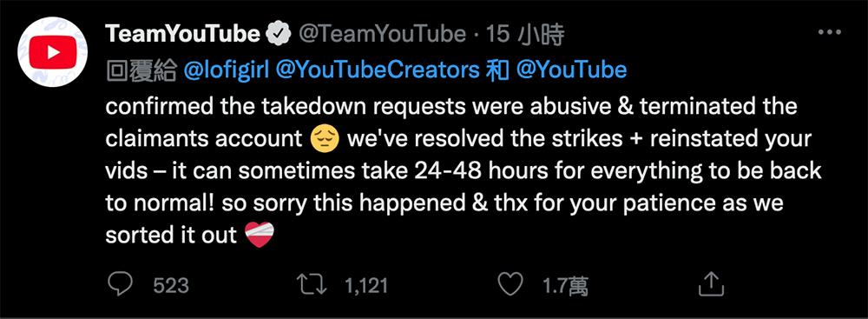Click the 1.7萬 likes count
Image resolution: width=868 pixels, height=319 pixels.
click(565, 286)
